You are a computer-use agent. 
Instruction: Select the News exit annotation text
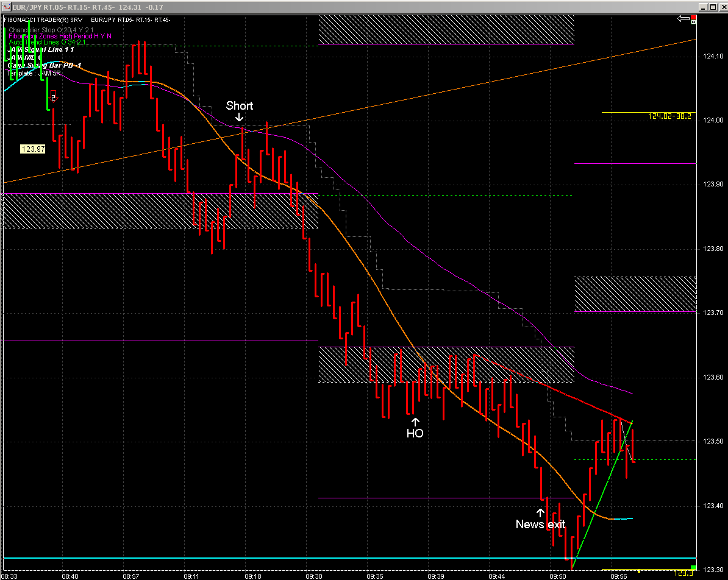point(540,524)
